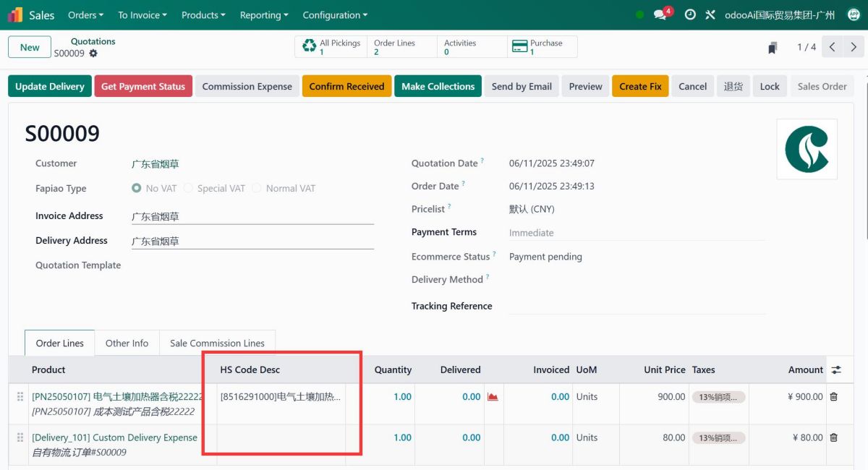Click the bookmark icon near the pager

773,48
